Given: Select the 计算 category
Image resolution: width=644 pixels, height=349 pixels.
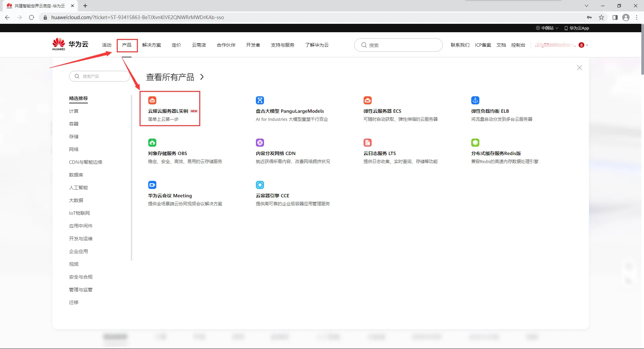Looking at the screenshot, I should pos(74,111).
